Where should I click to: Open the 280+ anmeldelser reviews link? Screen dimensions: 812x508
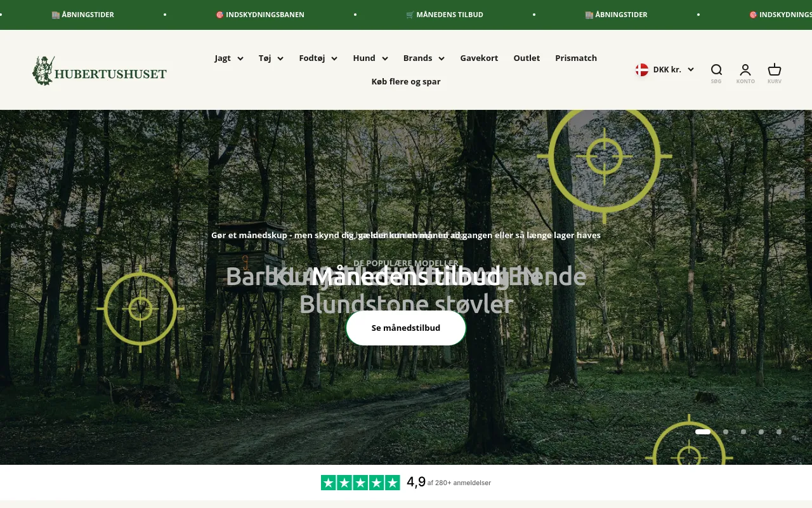(x=459, y=483)
